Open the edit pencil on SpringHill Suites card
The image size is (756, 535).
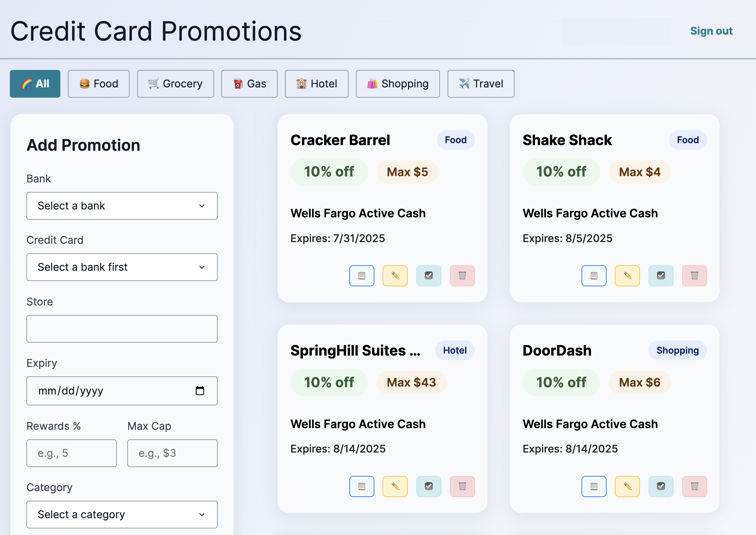coord(395,487)
